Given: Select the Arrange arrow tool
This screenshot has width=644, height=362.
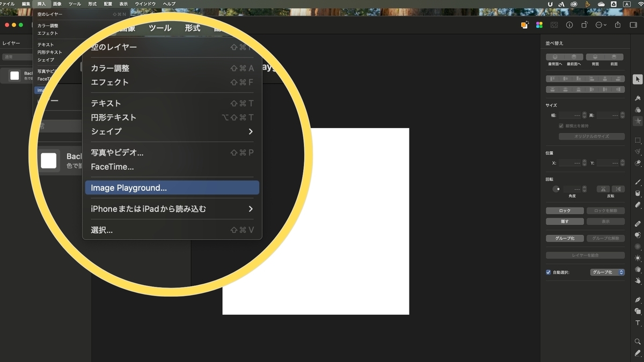Looking at the screenshot, I should pos(638,79).
